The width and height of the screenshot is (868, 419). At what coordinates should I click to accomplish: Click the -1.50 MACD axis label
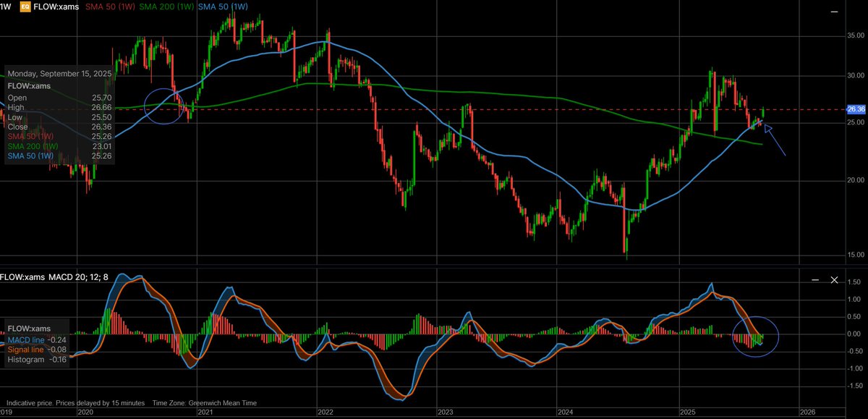click(x=855, y=386)
